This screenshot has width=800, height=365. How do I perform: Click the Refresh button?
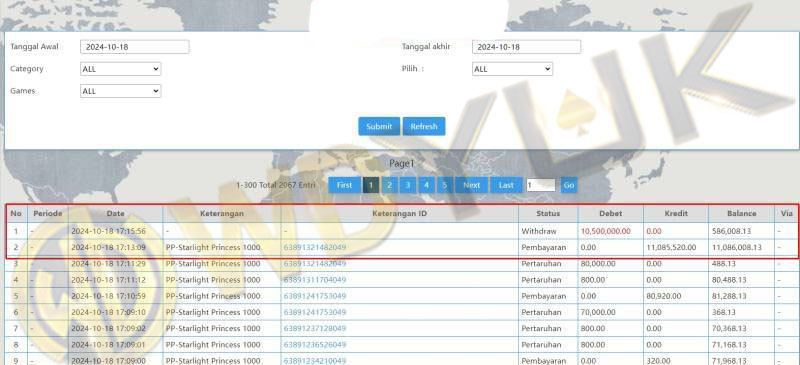click(x=424, y=127)
